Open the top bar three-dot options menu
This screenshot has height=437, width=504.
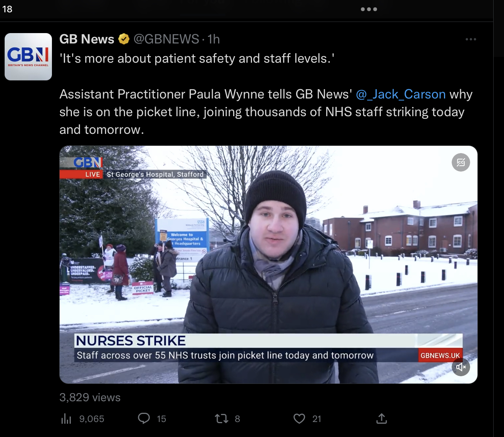369,9
